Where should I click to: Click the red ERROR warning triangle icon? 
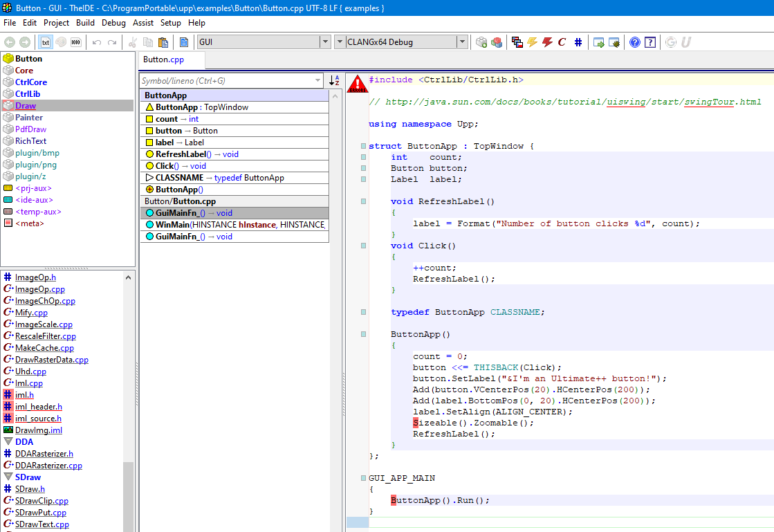point(358,84)
